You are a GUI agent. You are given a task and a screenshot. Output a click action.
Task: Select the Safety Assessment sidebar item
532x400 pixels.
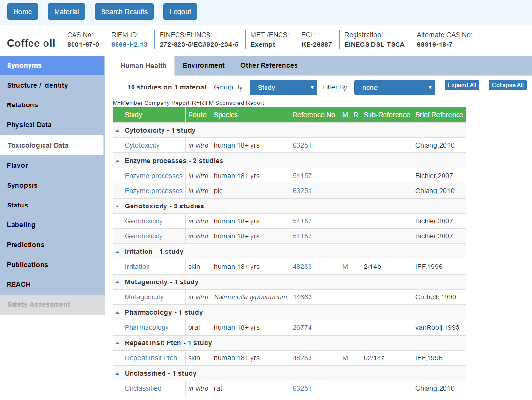52,304
